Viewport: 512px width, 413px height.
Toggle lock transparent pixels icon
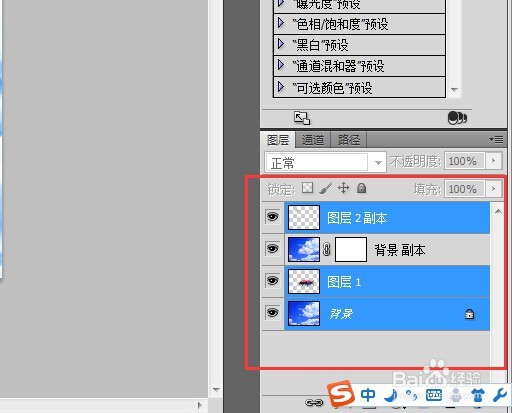click(307, 188)
